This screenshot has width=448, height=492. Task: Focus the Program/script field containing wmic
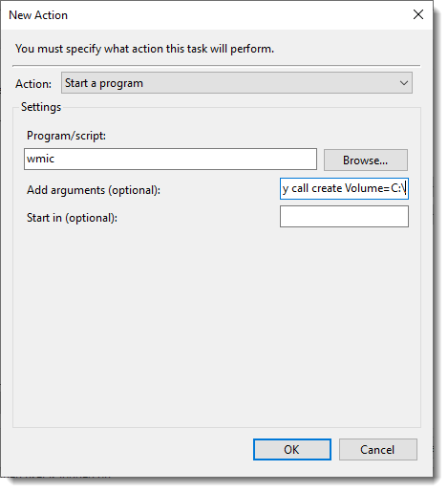click(x=170, y=159)
